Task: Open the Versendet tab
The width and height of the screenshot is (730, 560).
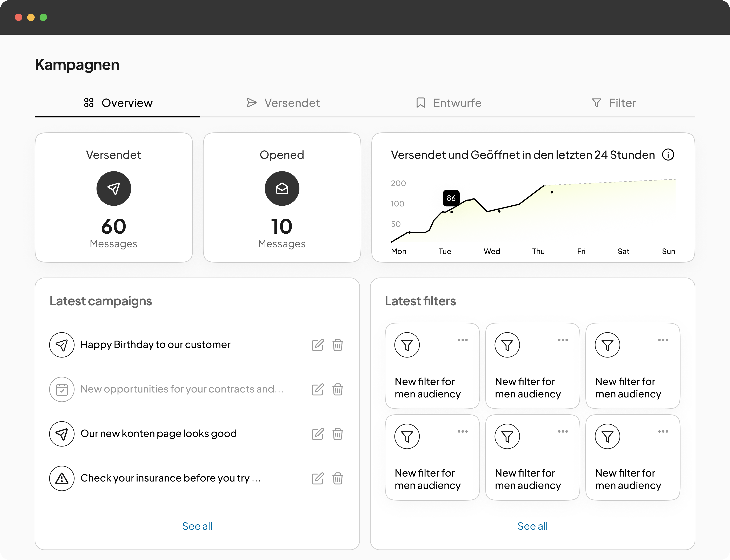Action: pos(283,103)
